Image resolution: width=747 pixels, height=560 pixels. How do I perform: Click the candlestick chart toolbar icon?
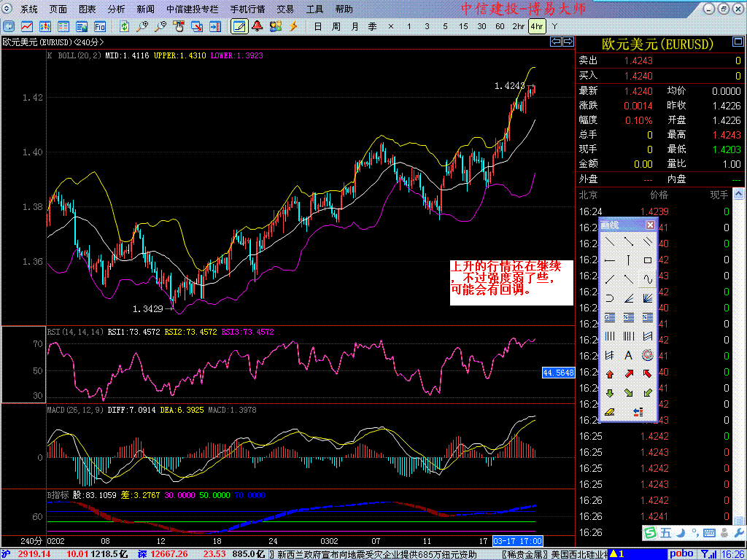coord(45,27)
